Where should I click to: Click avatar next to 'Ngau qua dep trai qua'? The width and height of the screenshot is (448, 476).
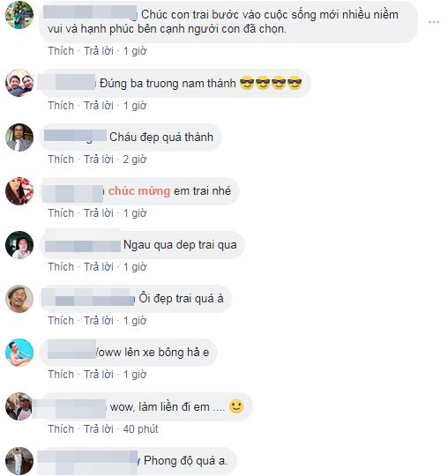[19, 245]
